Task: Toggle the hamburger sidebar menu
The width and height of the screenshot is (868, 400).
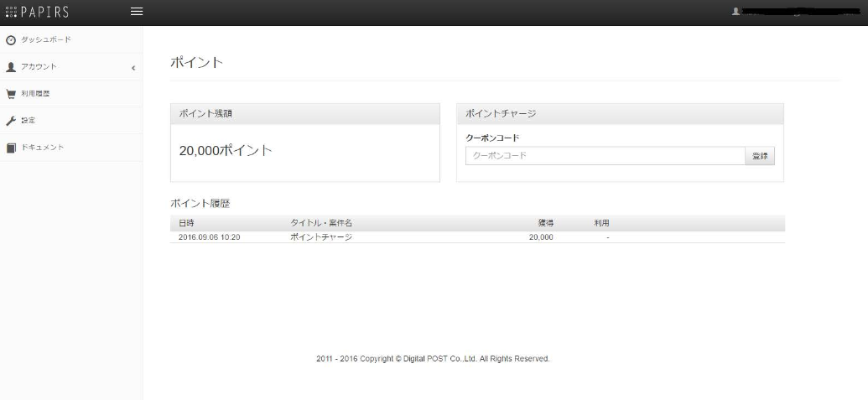Action: pos(136,12)
